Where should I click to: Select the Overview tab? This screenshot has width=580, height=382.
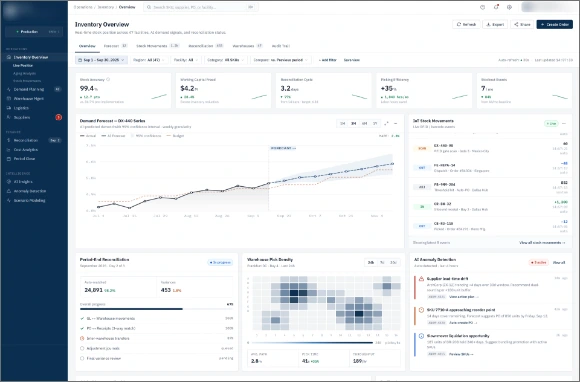tap(87, 46)
